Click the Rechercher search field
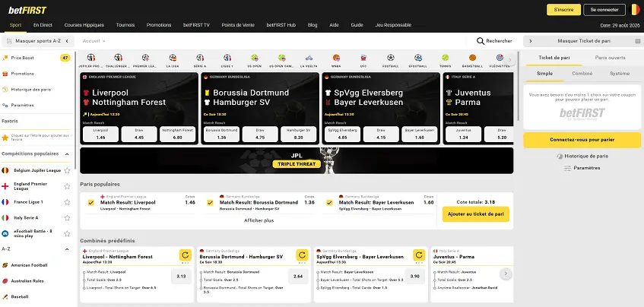Viewport: 644px width, 307px height. (494, 41)
